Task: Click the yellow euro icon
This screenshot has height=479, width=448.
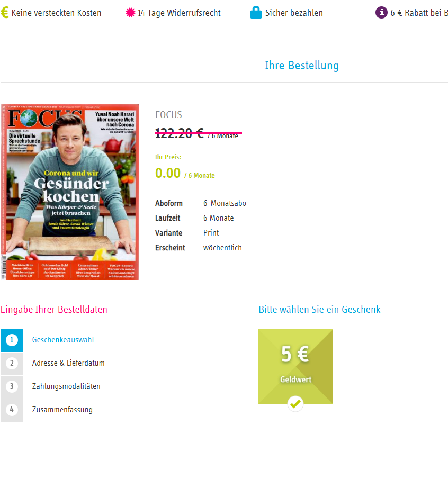Action: (x=5, y=13)
